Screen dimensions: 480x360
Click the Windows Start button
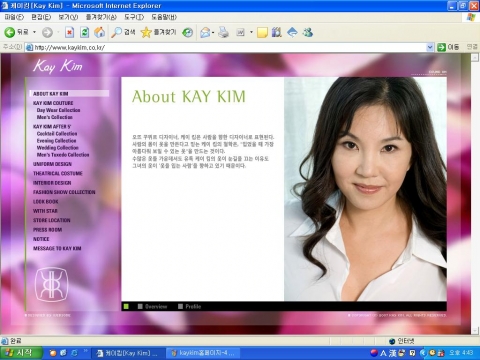(x=21, y=353)
